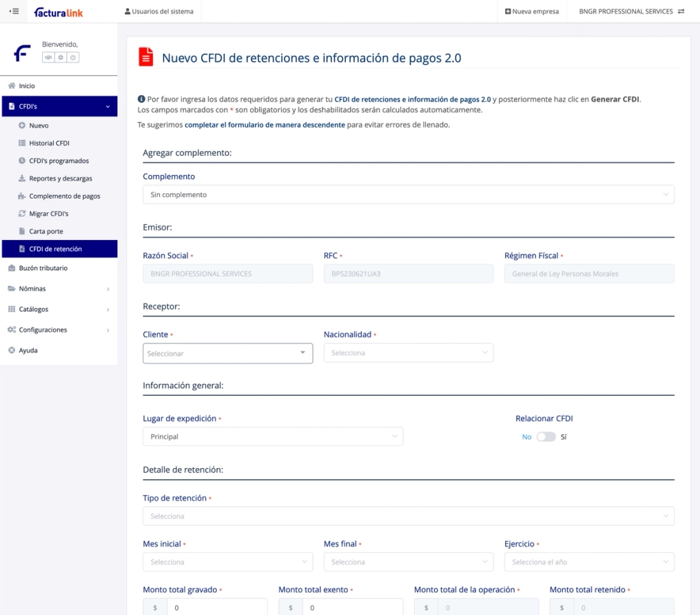Click the Monto total de la operación field
The image size is (700, 615).
(488, 607)
